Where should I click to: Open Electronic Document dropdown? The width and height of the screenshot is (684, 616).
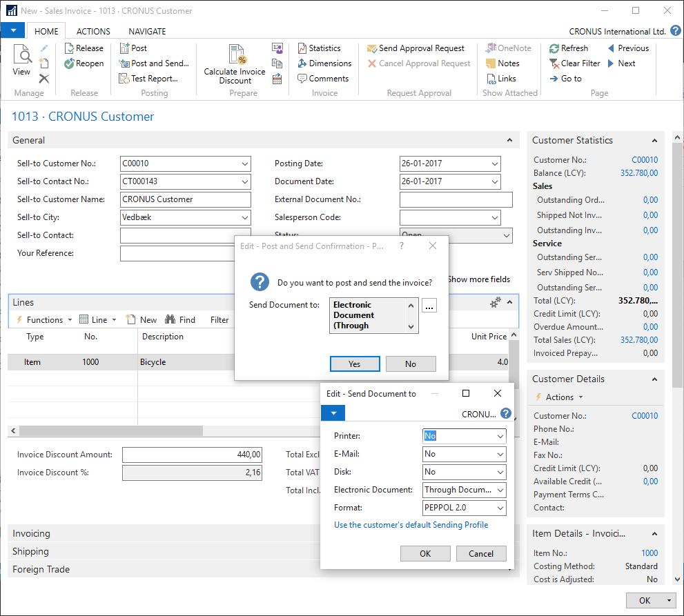click(x=500, y=490)
